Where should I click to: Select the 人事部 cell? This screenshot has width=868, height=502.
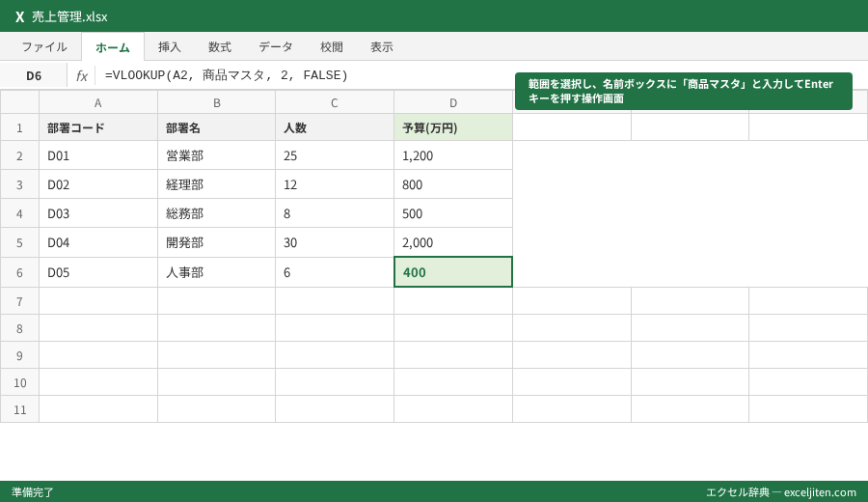(x=216, y=272)
